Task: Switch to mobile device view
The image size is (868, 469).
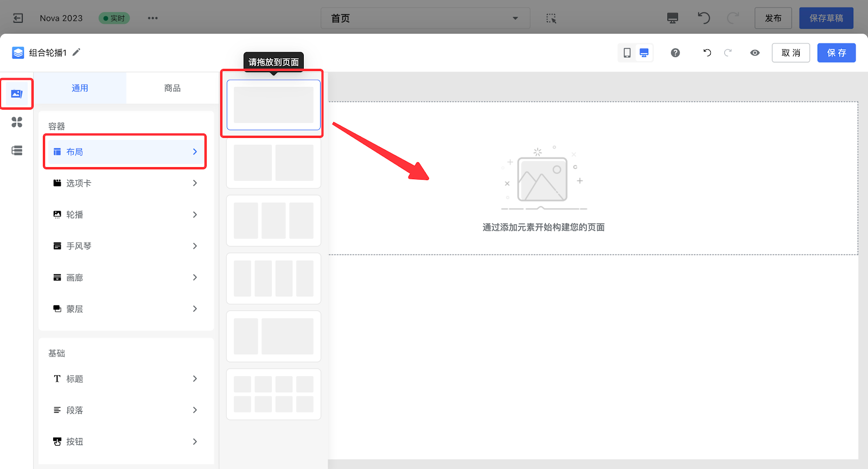Action: tap(627, 53)
